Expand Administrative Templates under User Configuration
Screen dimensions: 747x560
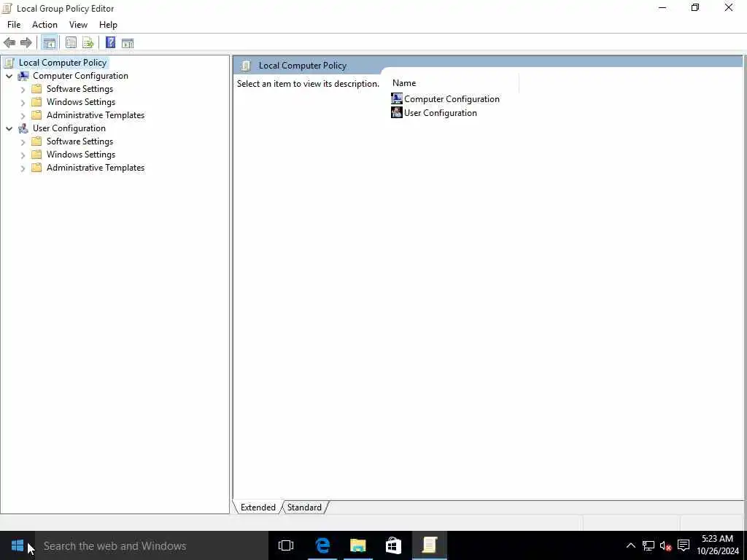(x=23, y=168)
